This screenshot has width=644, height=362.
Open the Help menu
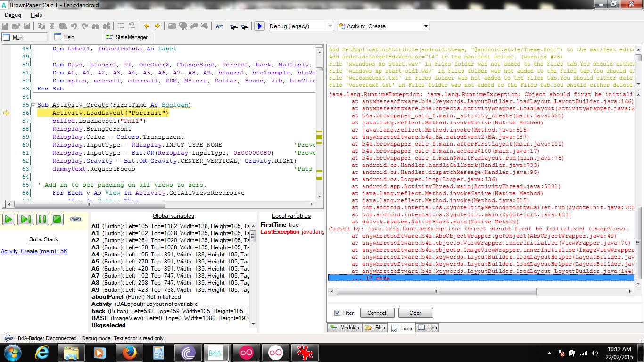click(36, 15)
